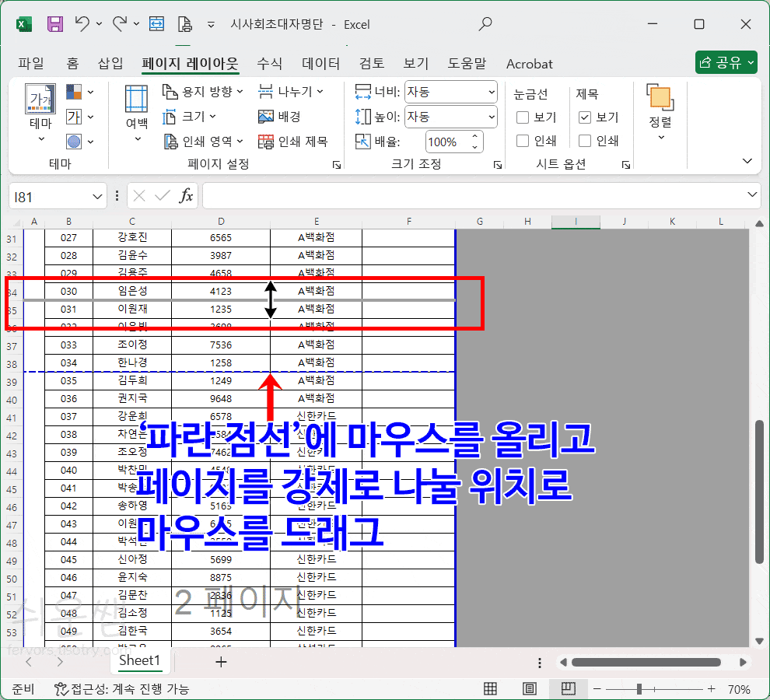This screenshot has height=700, width=770.
Task: Enable 눈금선 인쇄 gridlines print checkbox
Action: 523,141
